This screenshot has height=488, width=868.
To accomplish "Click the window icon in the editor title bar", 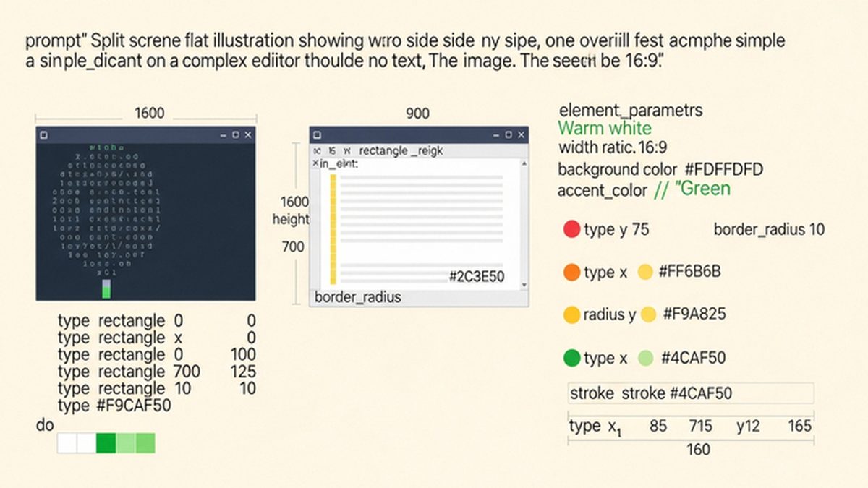I will click(318, 134).
